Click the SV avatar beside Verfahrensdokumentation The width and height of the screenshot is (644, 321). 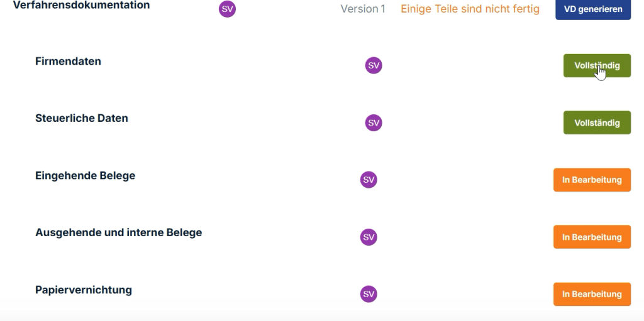[x=227, y=9]
